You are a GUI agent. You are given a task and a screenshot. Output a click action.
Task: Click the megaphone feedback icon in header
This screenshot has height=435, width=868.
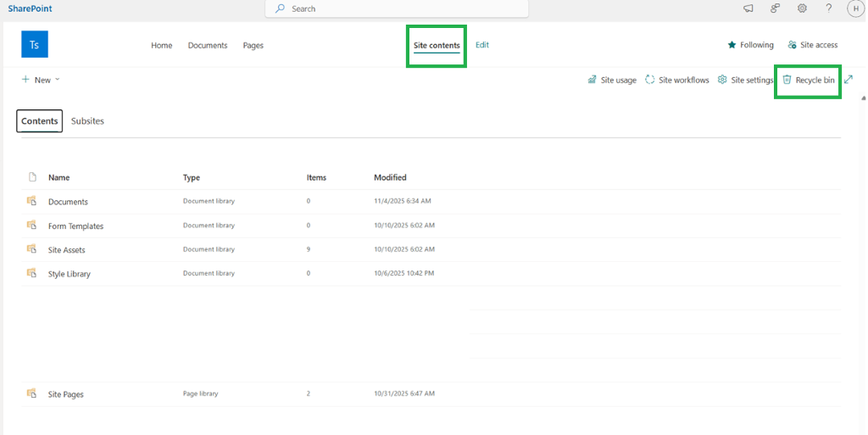tap(748, 8)
